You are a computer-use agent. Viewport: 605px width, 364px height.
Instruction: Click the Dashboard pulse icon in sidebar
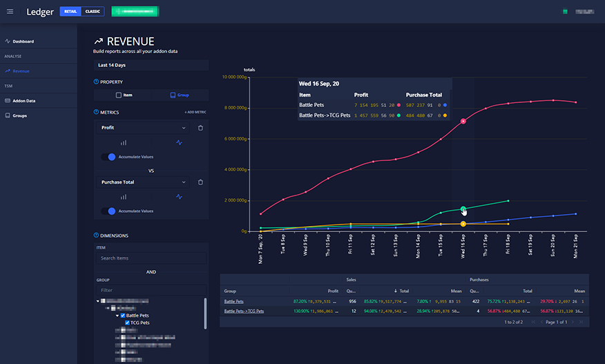pyautogui.click(x=8, y=41)
